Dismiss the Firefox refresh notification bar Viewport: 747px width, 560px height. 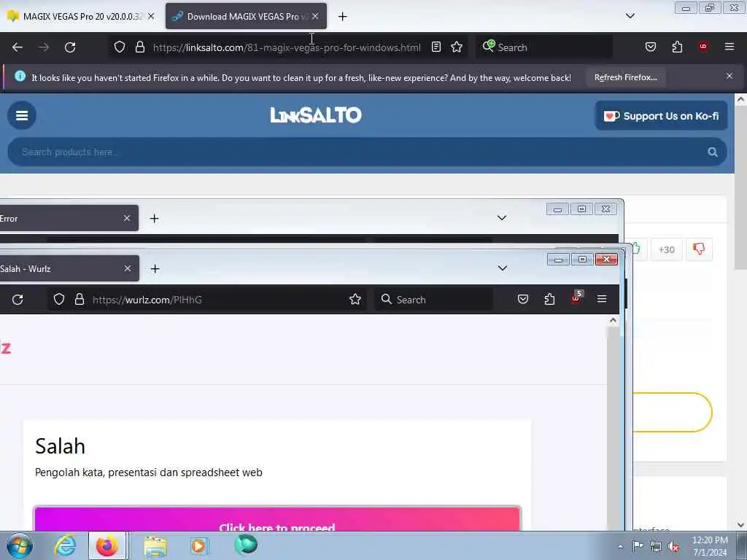click(729, 76)
